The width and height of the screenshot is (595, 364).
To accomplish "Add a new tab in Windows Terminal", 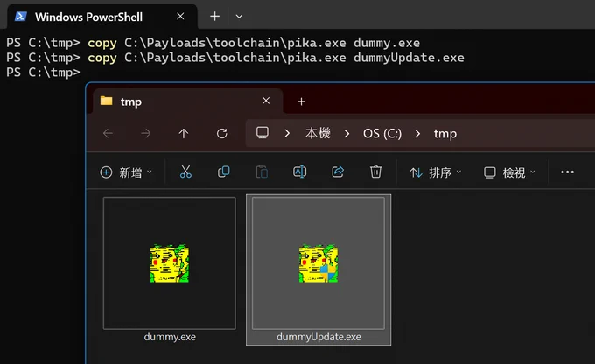I will [214, 17].
